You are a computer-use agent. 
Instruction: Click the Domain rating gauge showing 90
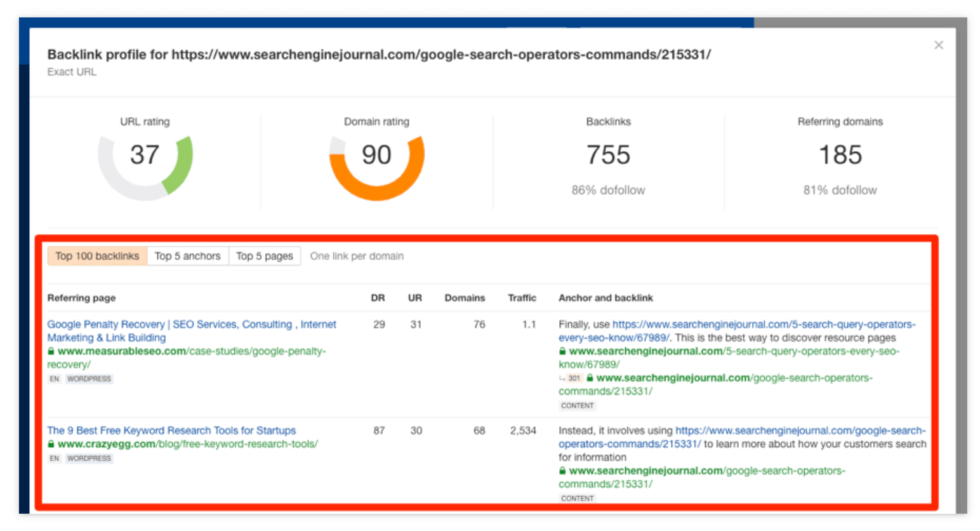tap(377, 168)
